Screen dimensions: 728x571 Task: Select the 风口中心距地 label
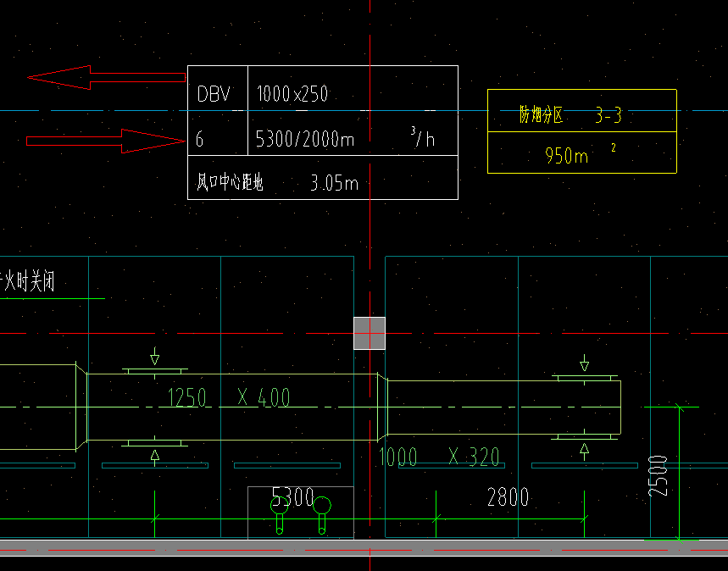tap(230, 182)
